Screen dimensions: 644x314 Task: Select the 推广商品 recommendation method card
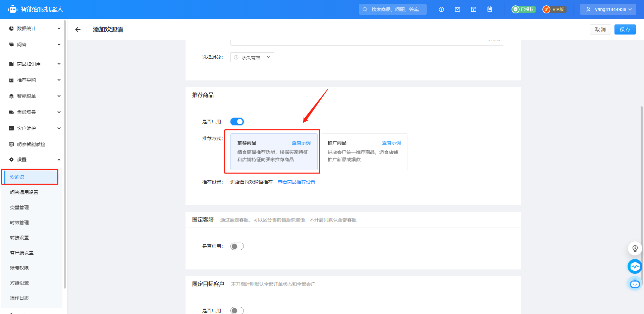click(364, 152)
